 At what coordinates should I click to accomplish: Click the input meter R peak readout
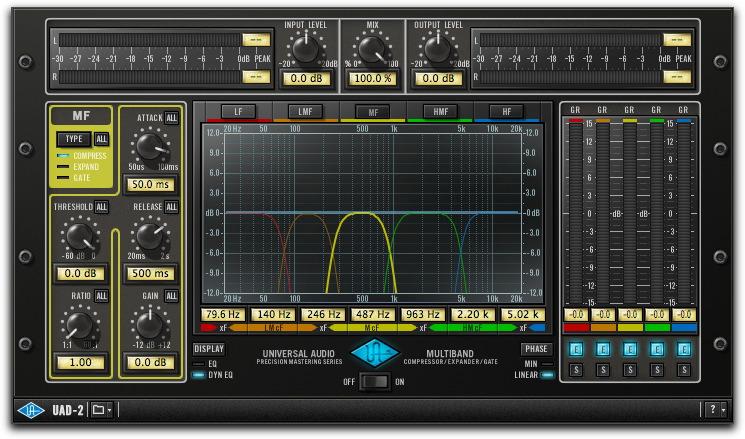tap(256, 76)
